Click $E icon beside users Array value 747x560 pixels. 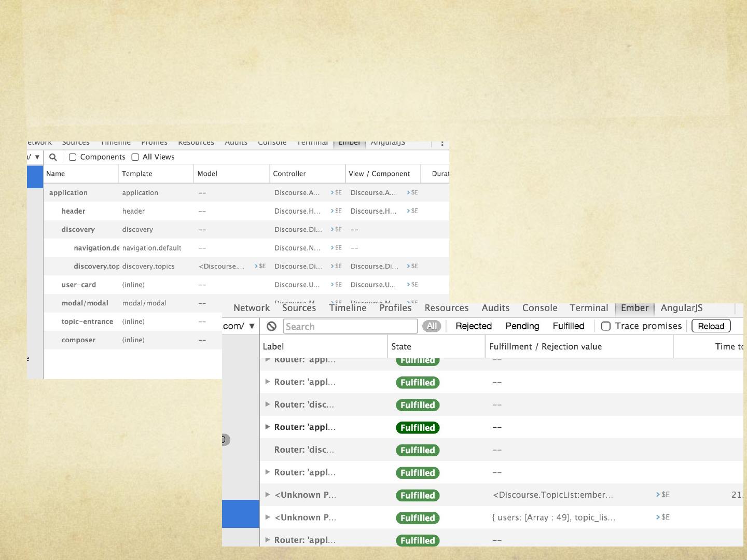click(x=662, y=517)
